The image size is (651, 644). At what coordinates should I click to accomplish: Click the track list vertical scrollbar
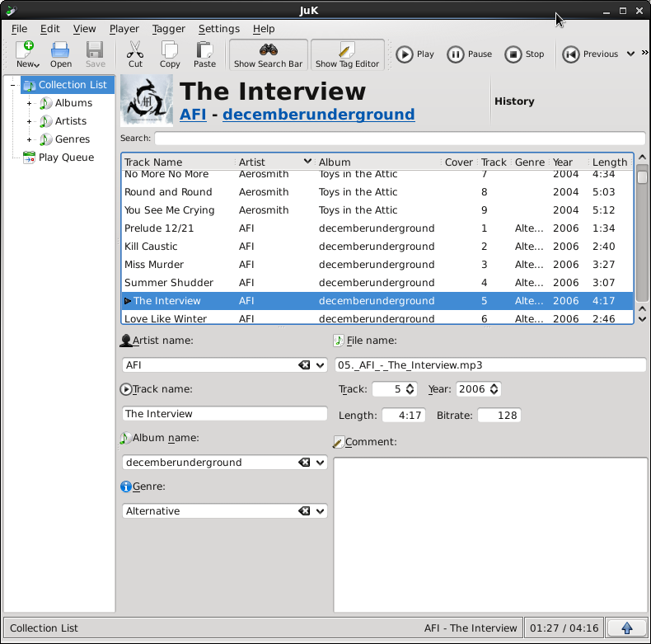tap(641, 239)
